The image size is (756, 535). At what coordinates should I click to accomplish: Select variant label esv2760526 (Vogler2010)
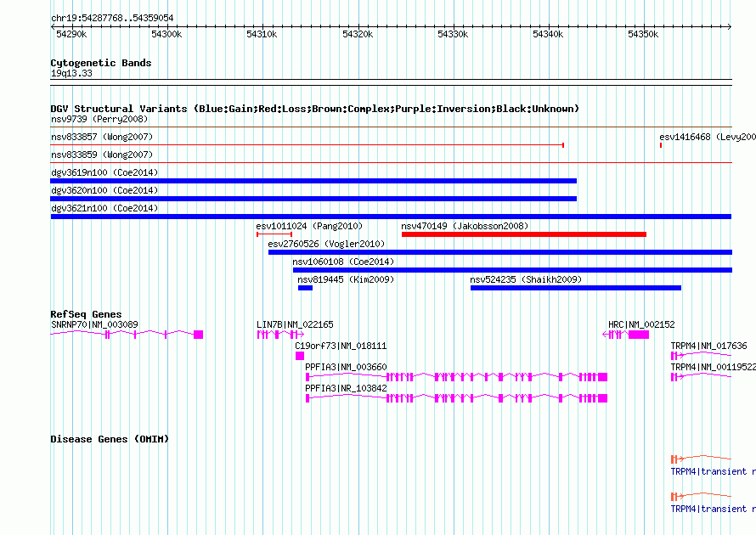pos(326,244)
